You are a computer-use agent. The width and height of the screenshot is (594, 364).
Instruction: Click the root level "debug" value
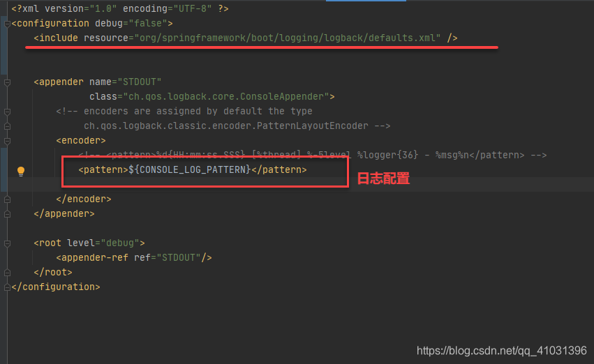120,243
